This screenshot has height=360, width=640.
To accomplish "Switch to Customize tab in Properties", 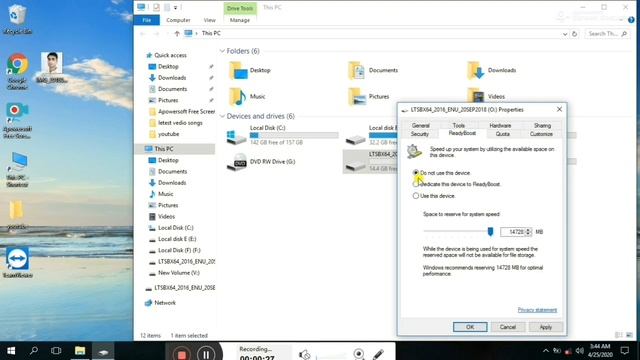I will pyautogui.click(x=541, y=134).
